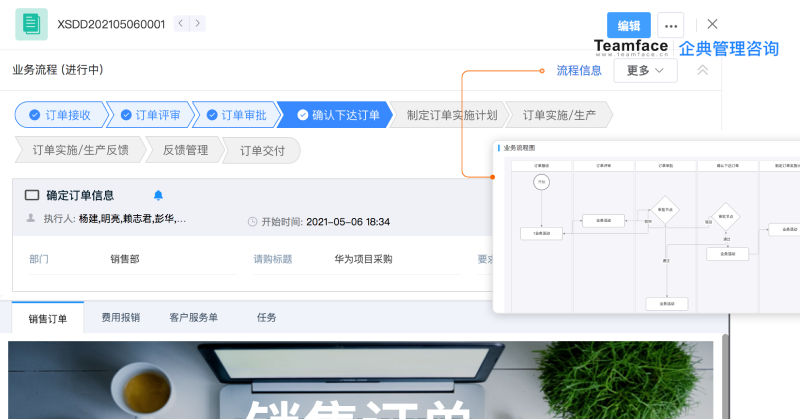Expand the 更多 dropdown
Image resolution: width=800 pixels, height=419 pixels.
pyautogui.click(x=645, y=70)
